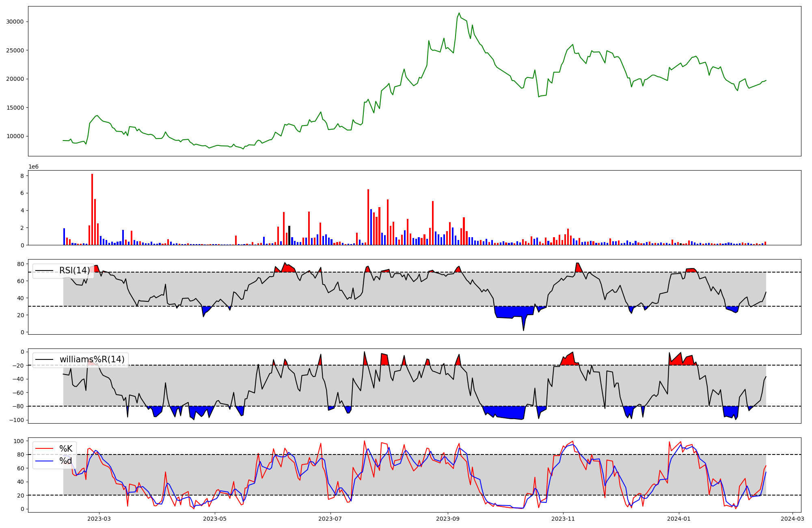Click the 25000 price axis label
Viewport: 812px width, 528px height.
click(15, 50)
